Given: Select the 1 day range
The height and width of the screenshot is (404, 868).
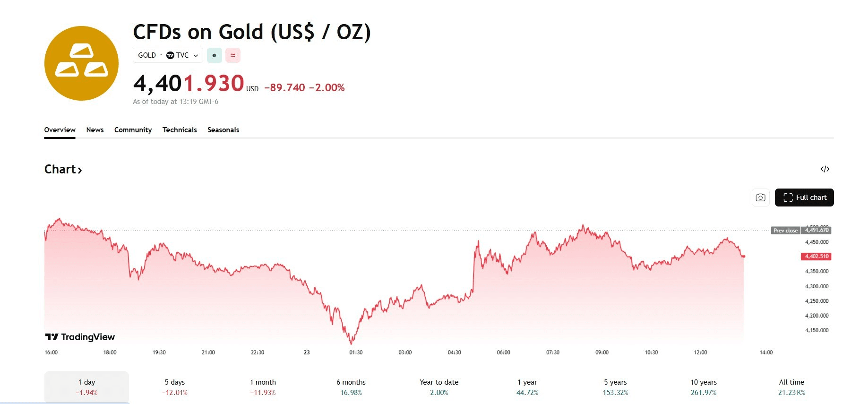Looking at the screenshot, I should click(86, 387).
